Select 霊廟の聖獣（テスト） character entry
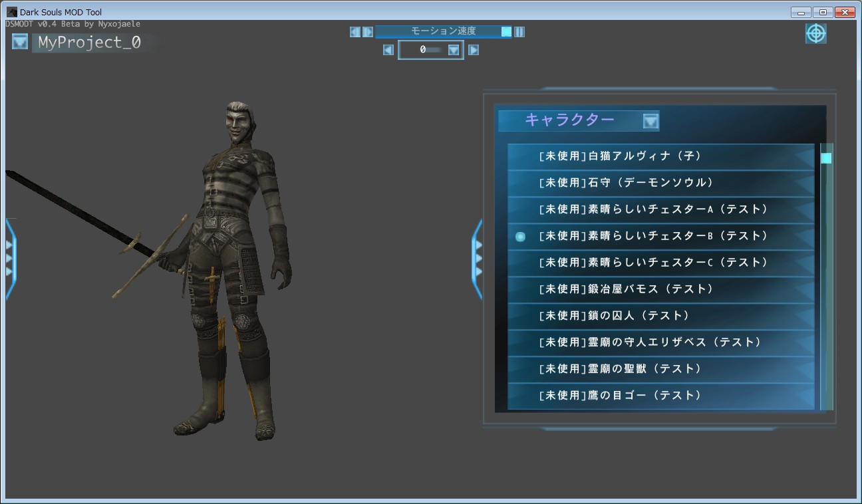 661,369
